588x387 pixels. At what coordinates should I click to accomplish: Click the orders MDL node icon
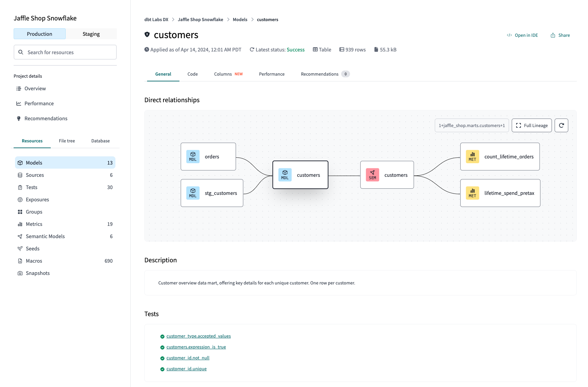coord(193,157)
